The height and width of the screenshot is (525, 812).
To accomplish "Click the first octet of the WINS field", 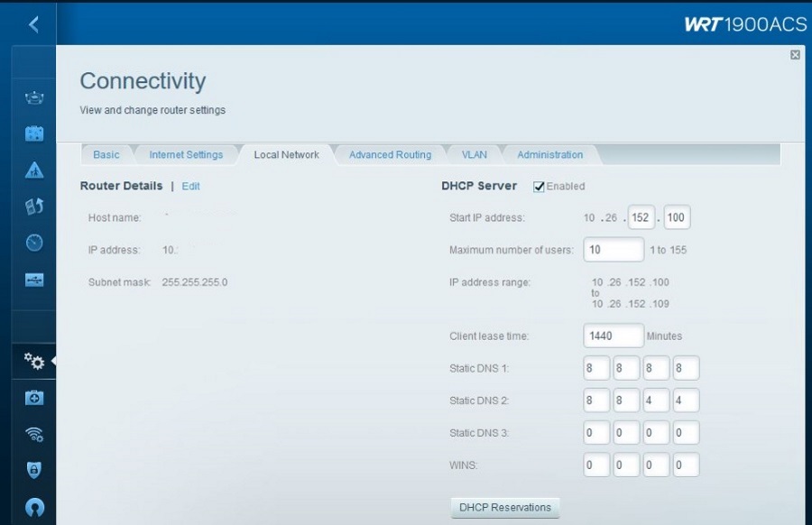I will tap(596, 465).
